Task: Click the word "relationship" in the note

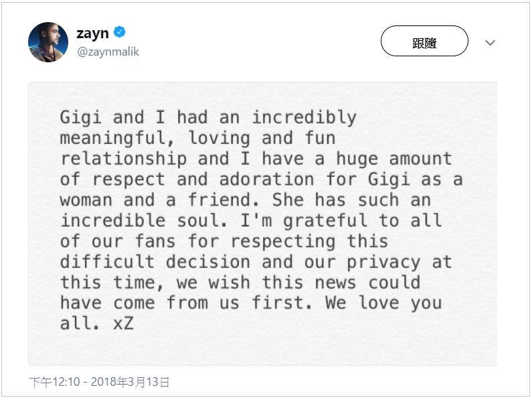Action: 123,159
